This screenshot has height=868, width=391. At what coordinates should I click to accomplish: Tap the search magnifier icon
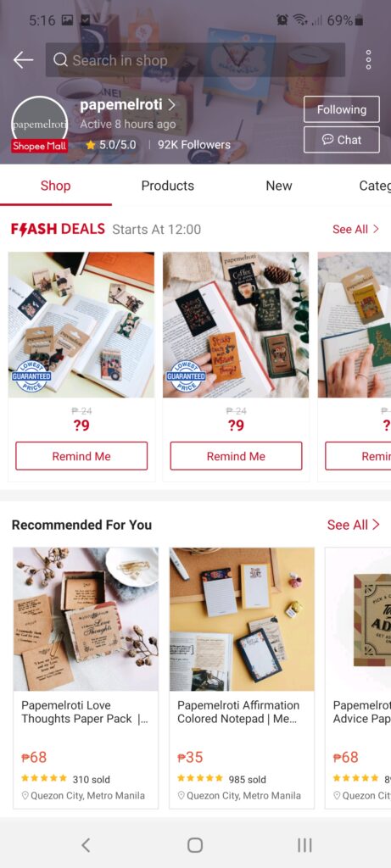(60, 60)
